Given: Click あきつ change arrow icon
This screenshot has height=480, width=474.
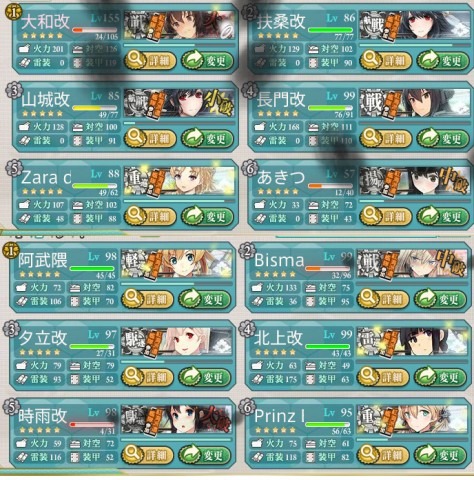Looking at the screenshot, I should tap(428, 216).
